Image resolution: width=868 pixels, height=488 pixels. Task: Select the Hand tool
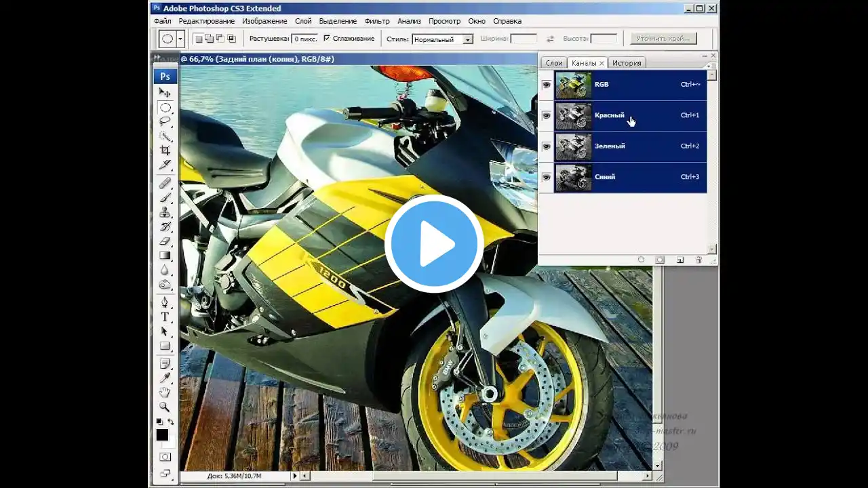165,392
